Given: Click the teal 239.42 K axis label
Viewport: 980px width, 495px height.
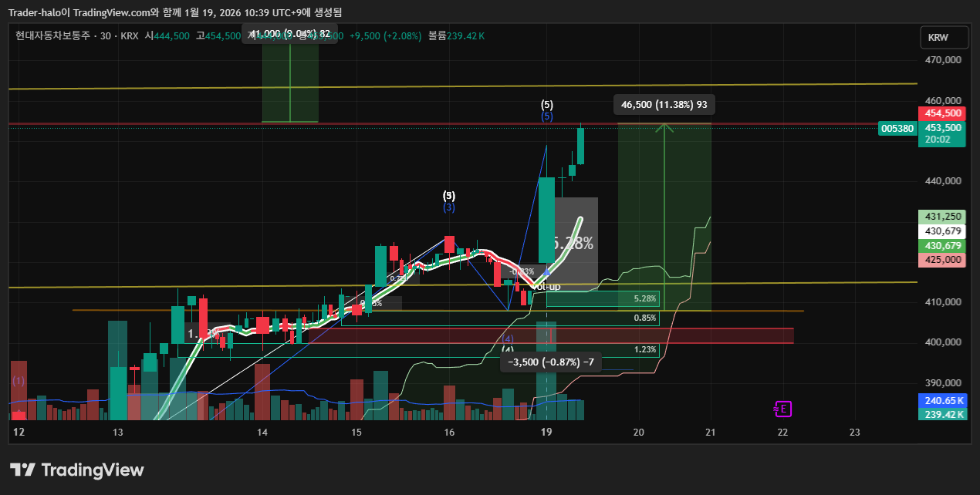Looking at the screenshot, I should 942,415.
